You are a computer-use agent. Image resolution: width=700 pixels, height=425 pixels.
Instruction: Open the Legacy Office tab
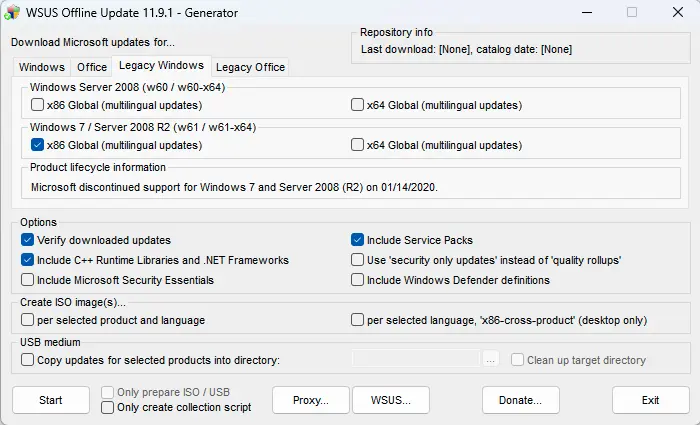[x=250, y=67]
